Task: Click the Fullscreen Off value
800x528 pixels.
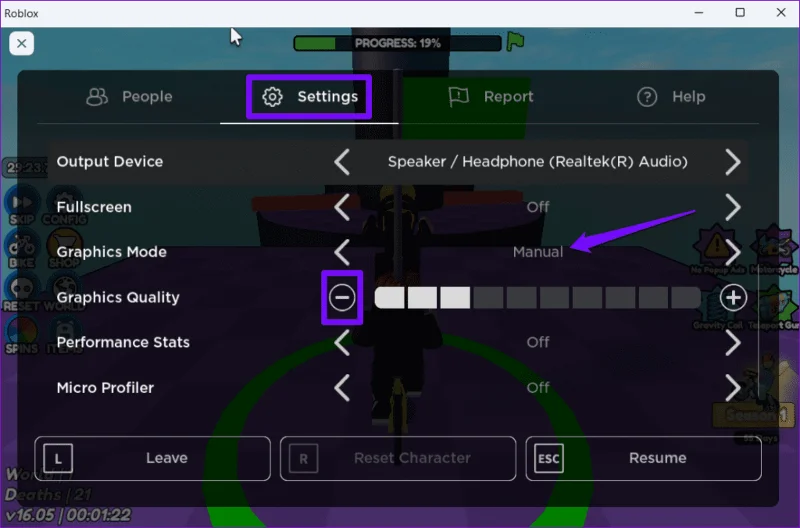Action: pos(538,207)
